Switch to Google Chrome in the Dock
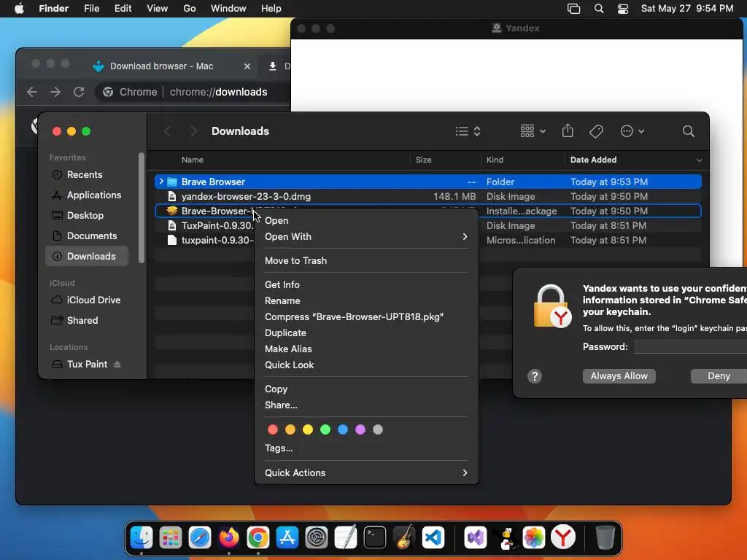747x560 pixels. coord(258,537)
